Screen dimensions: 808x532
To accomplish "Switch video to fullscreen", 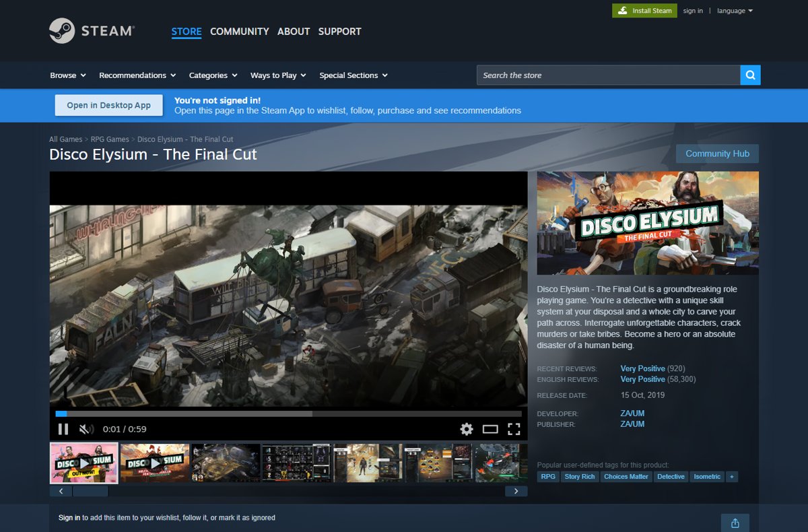I will 514,429.
